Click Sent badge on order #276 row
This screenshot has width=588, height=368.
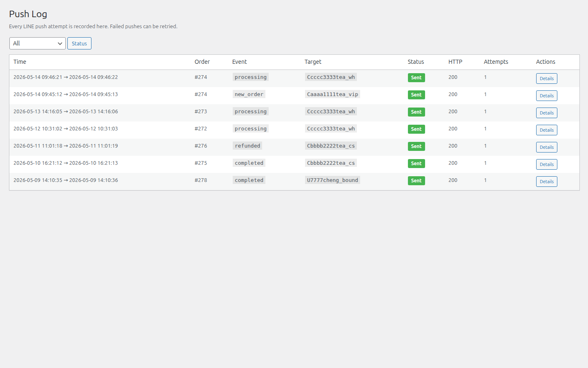coord(416,146)
